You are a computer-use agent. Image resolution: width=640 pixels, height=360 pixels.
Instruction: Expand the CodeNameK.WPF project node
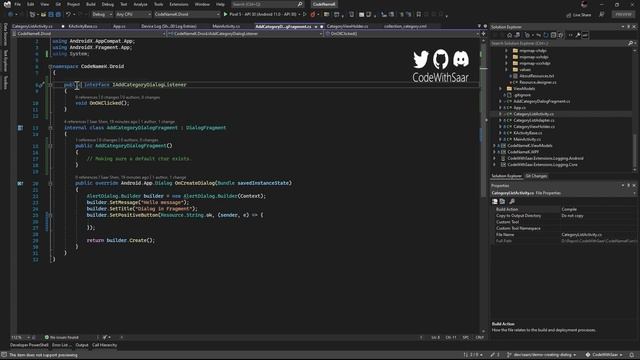494,152
